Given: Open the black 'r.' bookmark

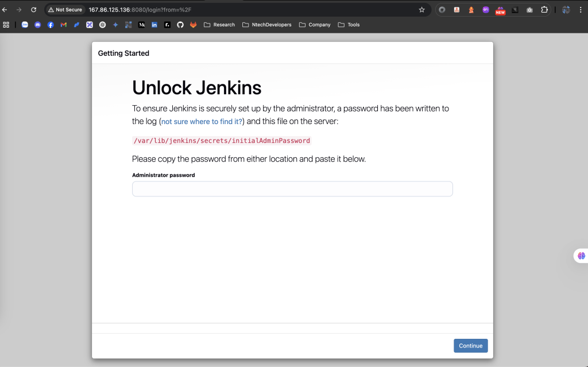Looking at the screenshot, I should pyautogui.click(x=167, y=25).
